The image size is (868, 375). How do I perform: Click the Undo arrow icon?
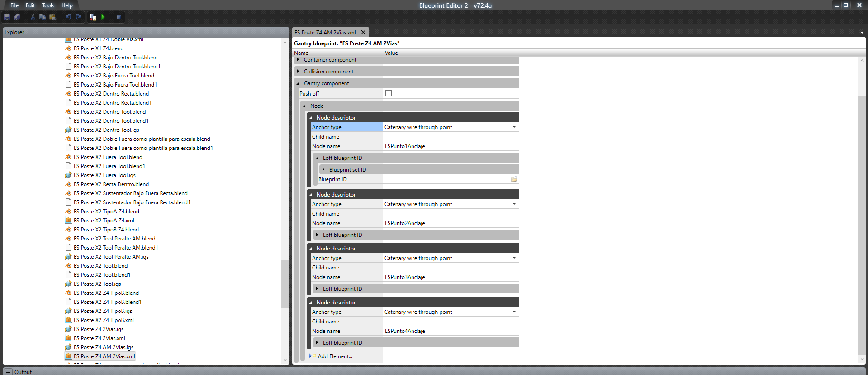pyautogui.click(x=68, y=17)
